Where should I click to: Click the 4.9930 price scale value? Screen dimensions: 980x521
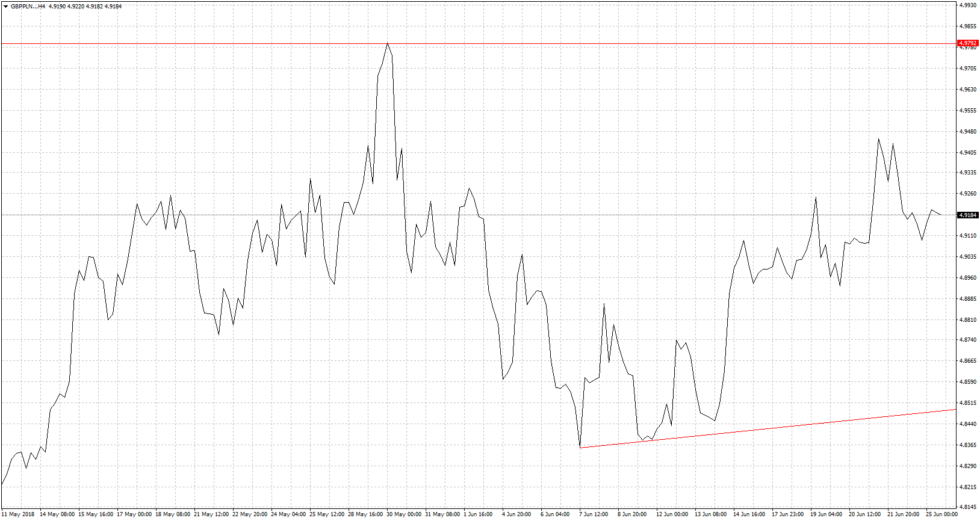click(967, 5)
